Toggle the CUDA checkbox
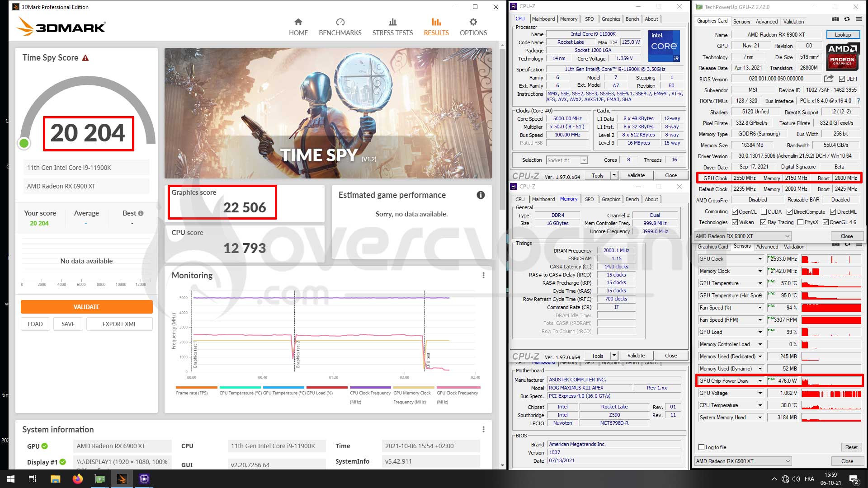 point(764,212)
